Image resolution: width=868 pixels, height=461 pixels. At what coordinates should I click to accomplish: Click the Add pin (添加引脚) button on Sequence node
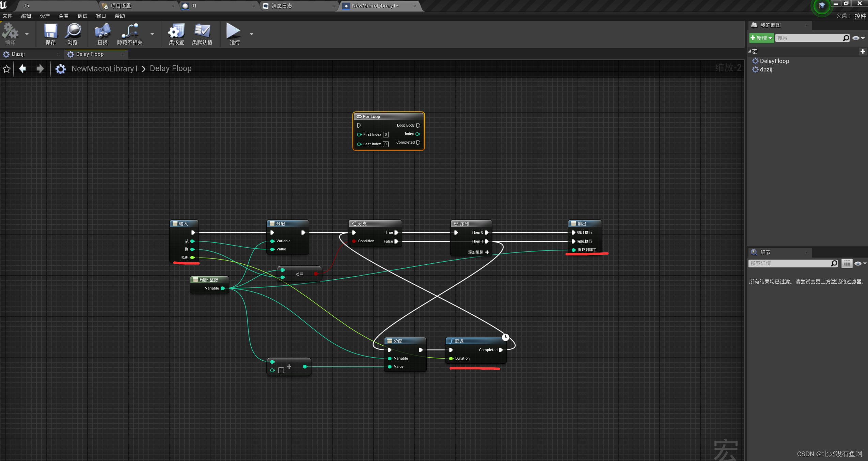[487, 252]
